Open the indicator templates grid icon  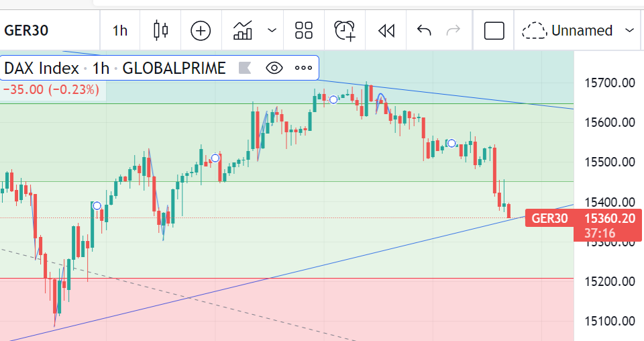pyautogui.click(x=304, y=30)
